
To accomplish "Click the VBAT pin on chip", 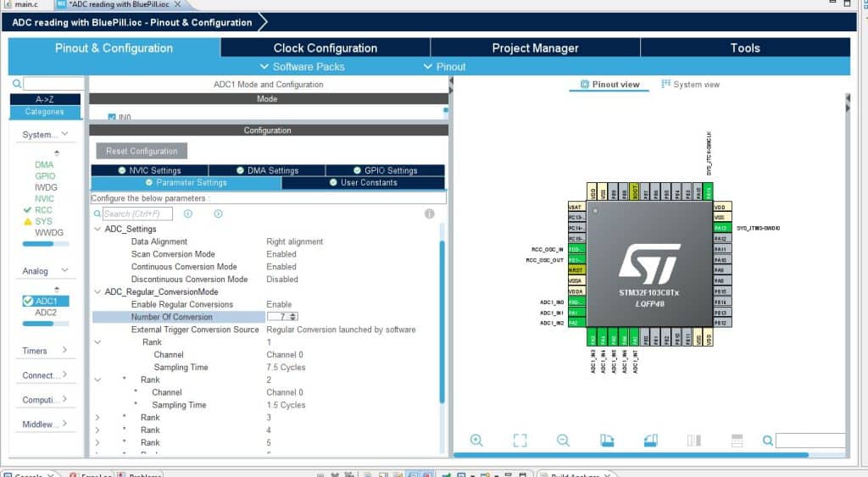I will click(576, 207).
